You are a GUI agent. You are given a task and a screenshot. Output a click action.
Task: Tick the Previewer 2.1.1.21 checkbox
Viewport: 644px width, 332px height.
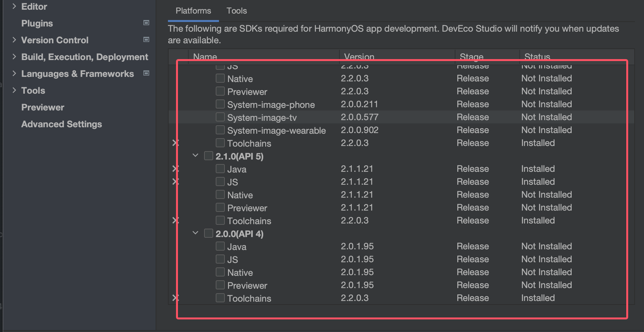[x=220, y=207]
